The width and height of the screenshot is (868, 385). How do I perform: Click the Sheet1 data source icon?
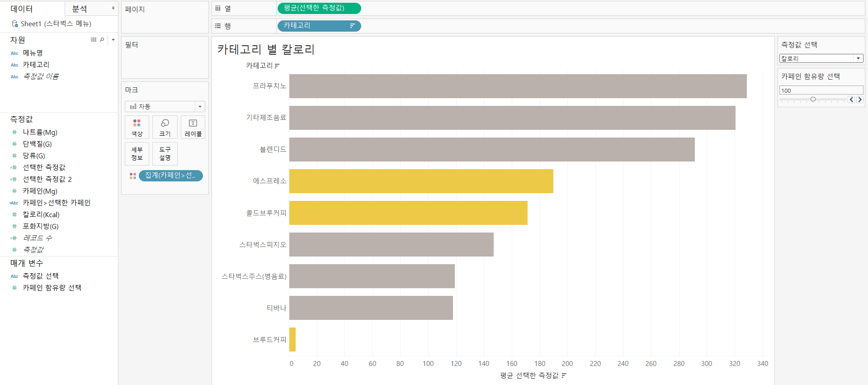15,24
